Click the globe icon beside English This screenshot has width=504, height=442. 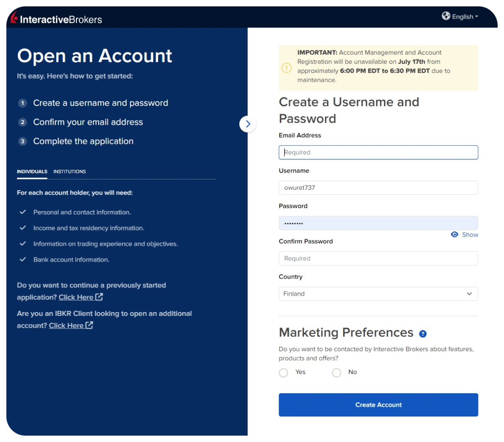pyautogui.click(x=446, y=16)
